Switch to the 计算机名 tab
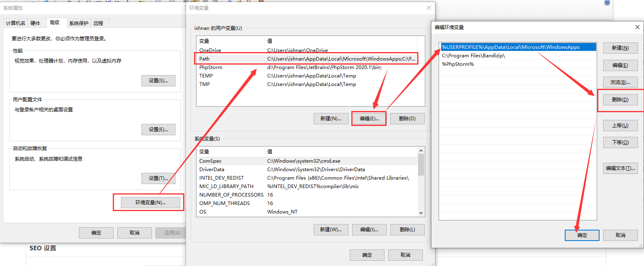 click(x=15, y=23)
